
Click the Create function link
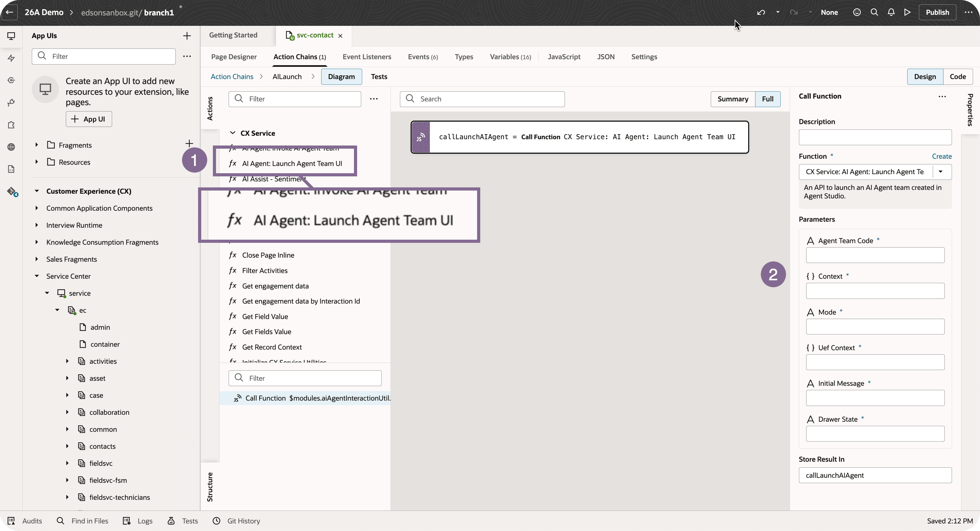[x=942, y=156]
